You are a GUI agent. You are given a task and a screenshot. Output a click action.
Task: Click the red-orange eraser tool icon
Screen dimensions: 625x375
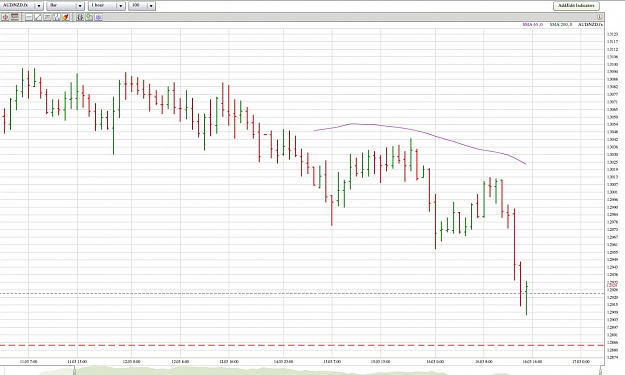coord(65,17)
